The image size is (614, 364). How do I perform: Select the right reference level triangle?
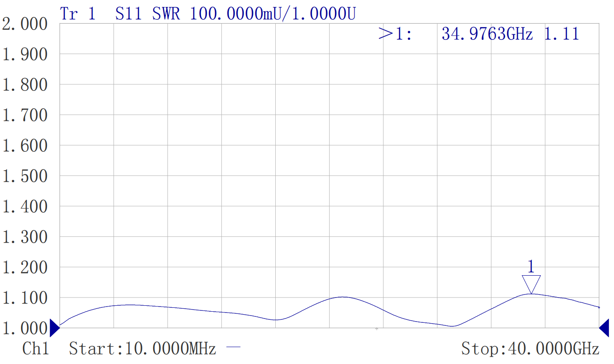pyautogui.click(x=604, y=328)
